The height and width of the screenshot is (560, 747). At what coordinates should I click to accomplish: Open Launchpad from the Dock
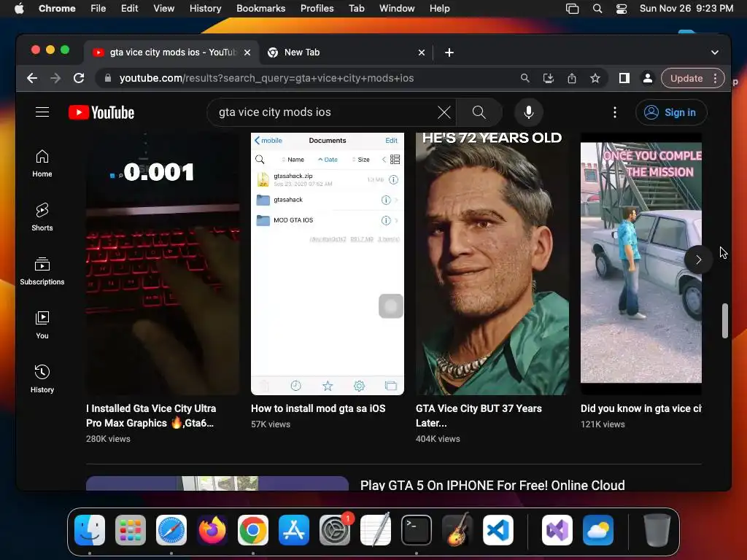(x=131, y=530)
